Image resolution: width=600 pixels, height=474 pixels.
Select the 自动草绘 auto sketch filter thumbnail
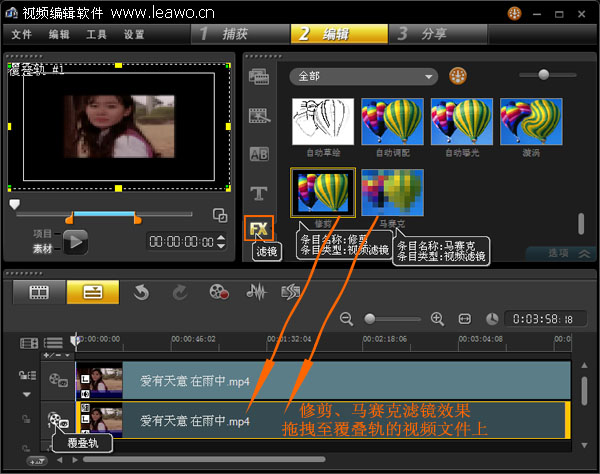[321, 123]
